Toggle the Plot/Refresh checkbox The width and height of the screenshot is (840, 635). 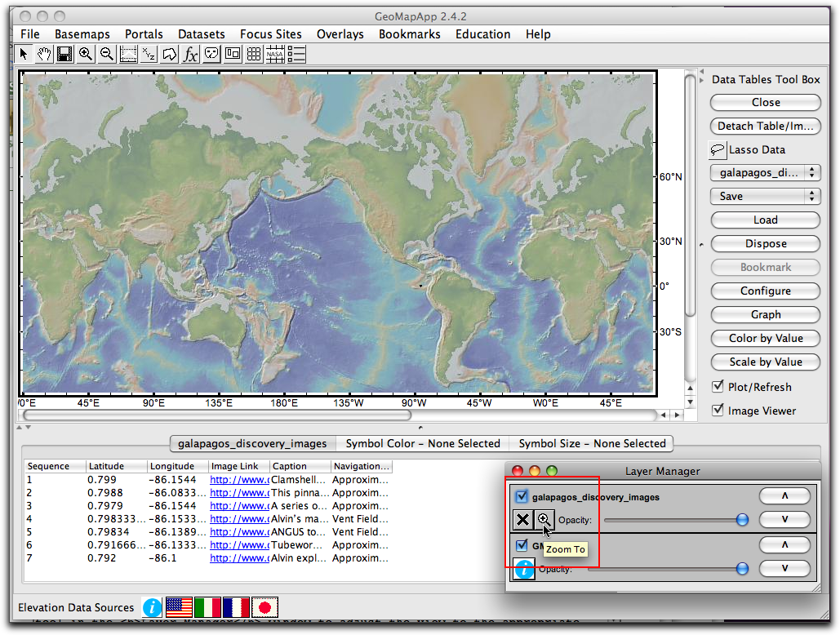tap(719, 387)
